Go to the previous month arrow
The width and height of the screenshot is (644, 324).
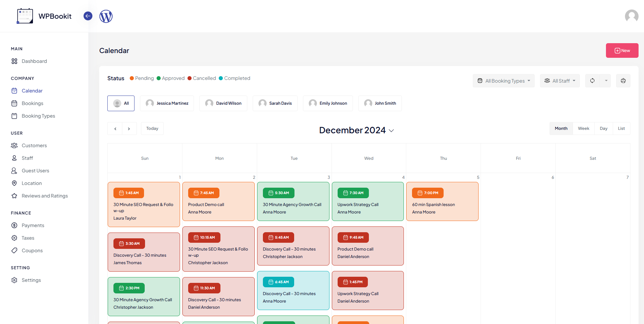pos(115,129)
